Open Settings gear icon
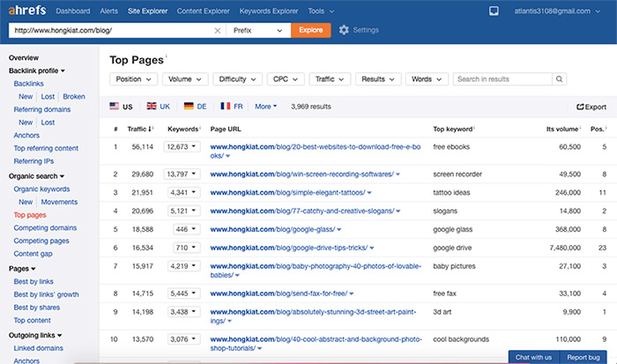 [x=344, y=30]
